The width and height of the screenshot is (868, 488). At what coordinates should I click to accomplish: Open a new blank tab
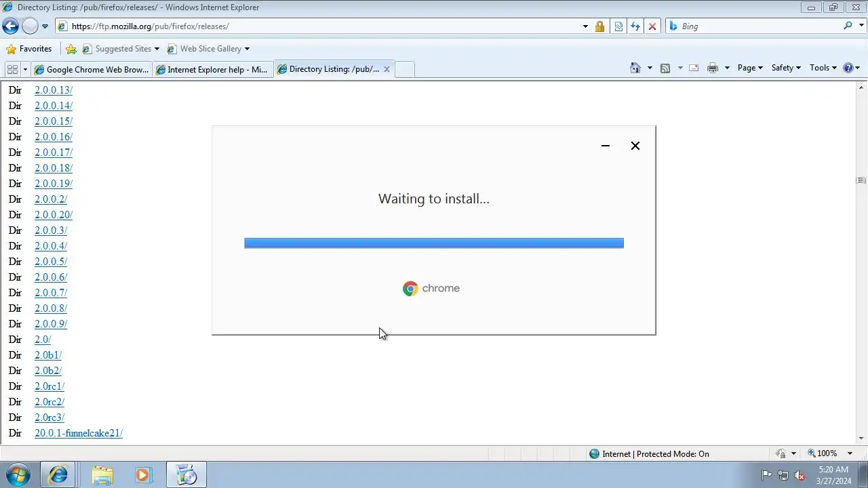404,69
